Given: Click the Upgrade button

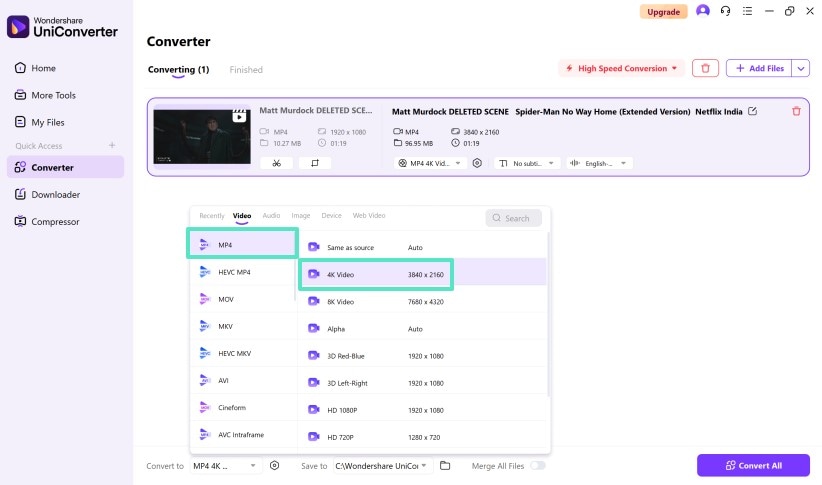Looking at the screenshot, I should (663, 12).
